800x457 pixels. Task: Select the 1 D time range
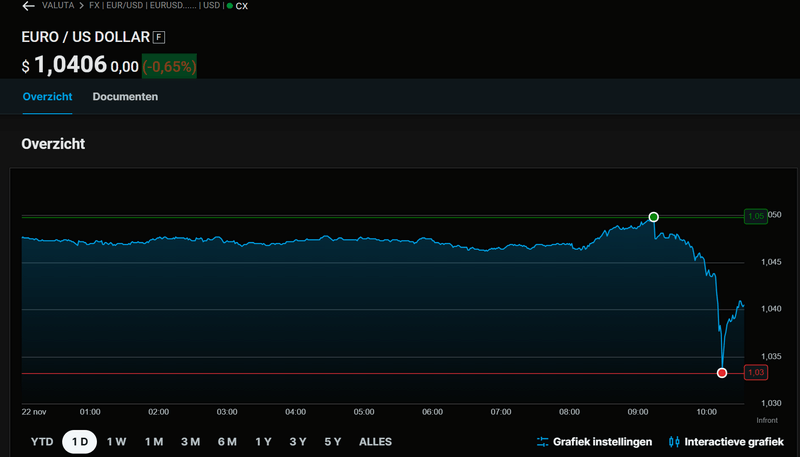[x=80, y=442]
